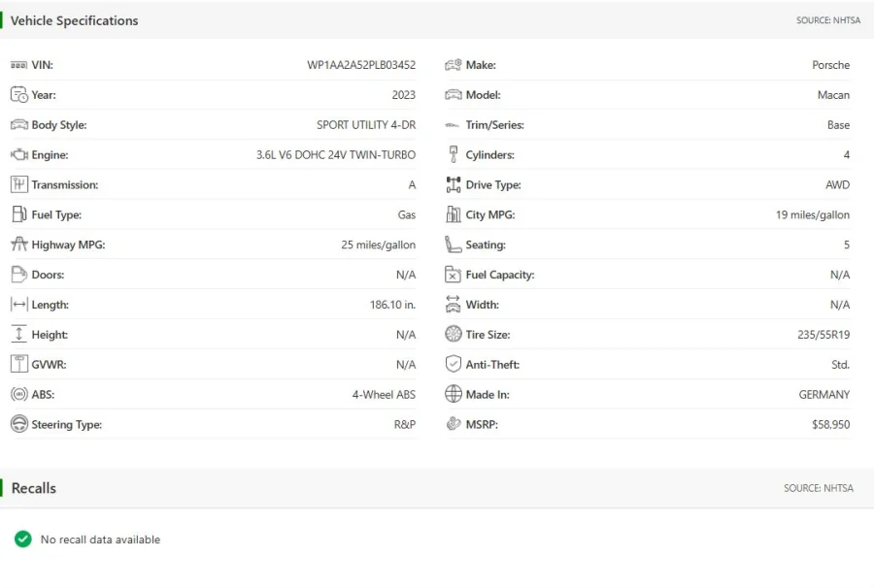874x588 pixels.
Task: Click the transmission value A
Action: 412,185
